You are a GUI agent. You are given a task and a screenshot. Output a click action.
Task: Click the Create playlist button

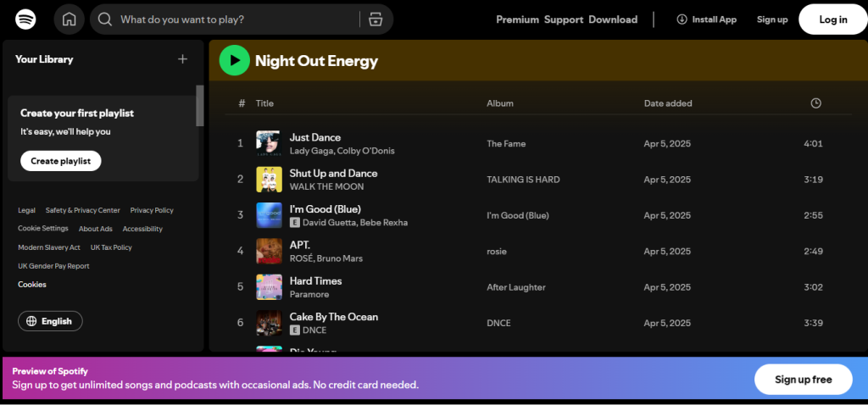pyautogui.click(x=60, y=161)
